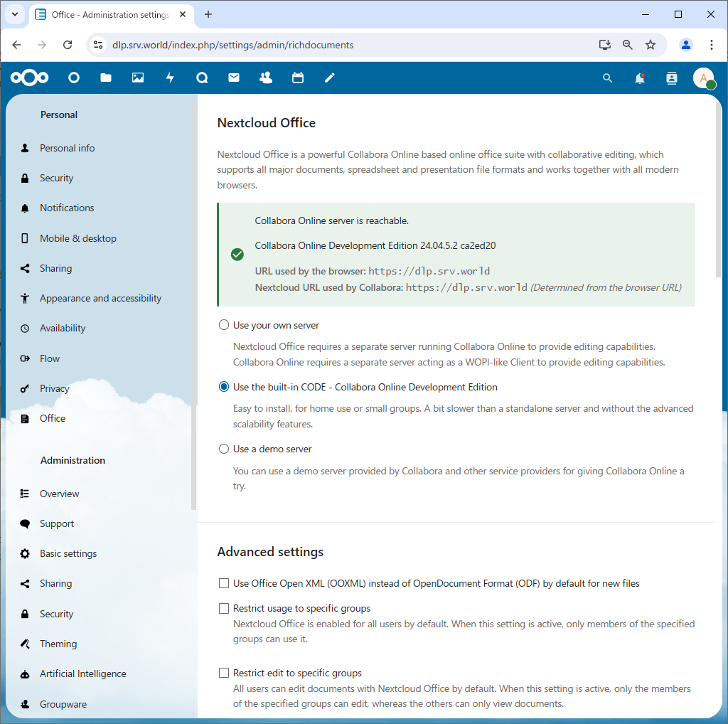Reload the page with refresh icon
Viewport: 728px width, 724px height.
[68, 45]
